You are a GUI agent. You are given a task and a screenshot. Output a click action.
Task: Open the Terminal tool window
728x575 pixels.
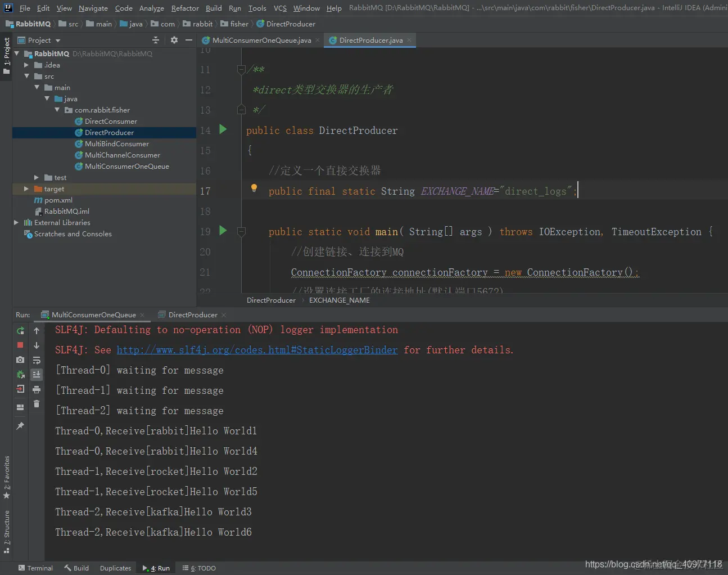pos(35,568)
